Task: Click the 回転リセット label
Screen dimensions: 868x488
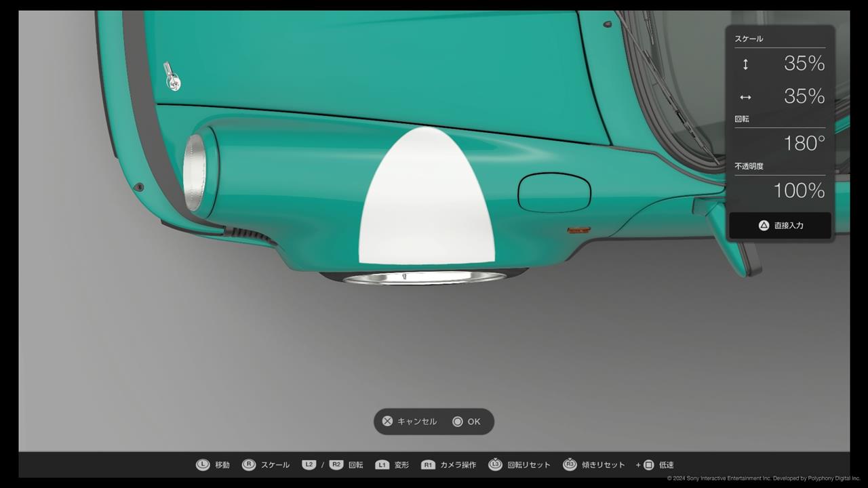Action: (x=529, y=465)
